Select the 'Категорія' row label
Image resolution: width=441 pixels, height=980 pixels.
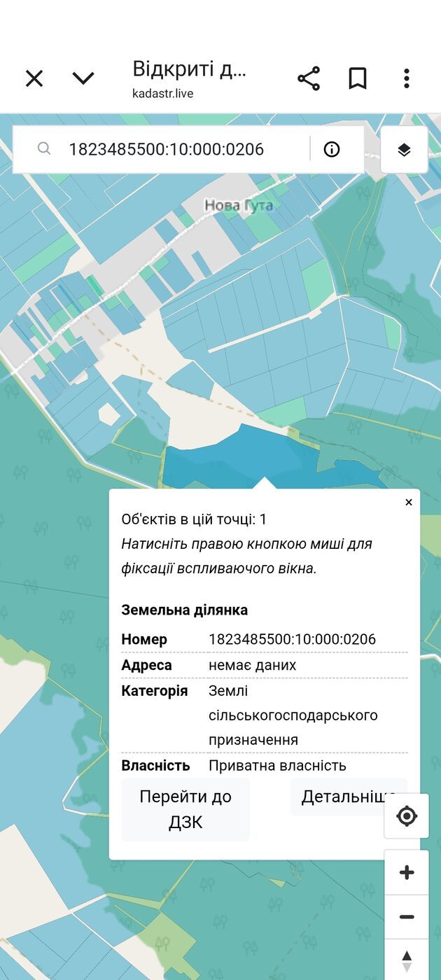pos(155,691)
